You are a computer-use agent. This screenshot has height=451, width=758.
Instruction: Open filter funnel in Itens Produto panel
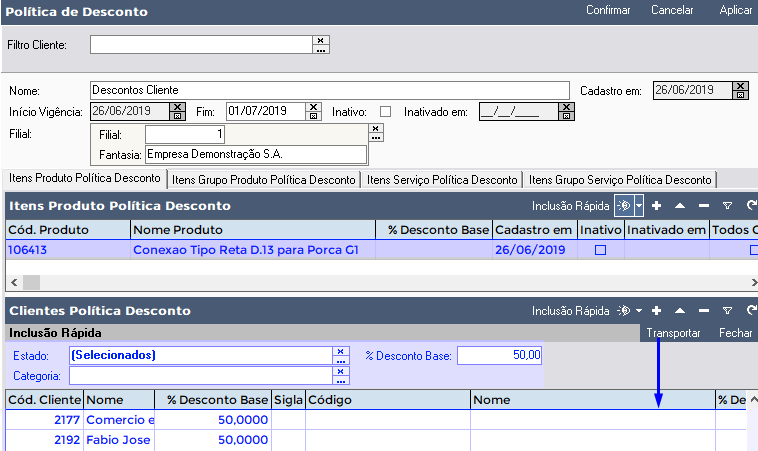tap(727, 206)
